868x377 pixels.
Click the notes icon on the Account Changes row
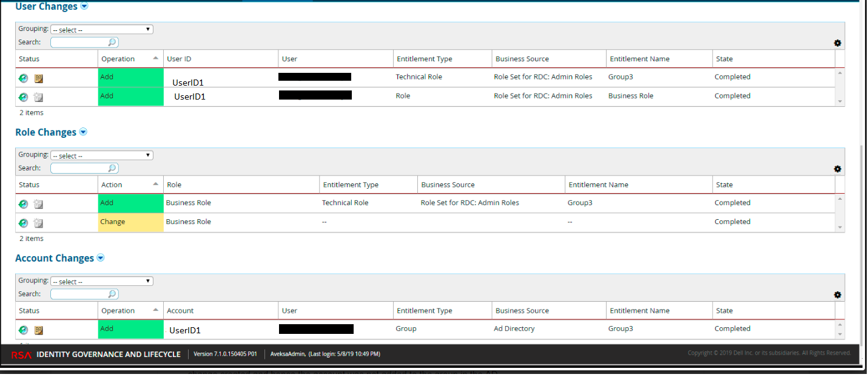point(38,330)
